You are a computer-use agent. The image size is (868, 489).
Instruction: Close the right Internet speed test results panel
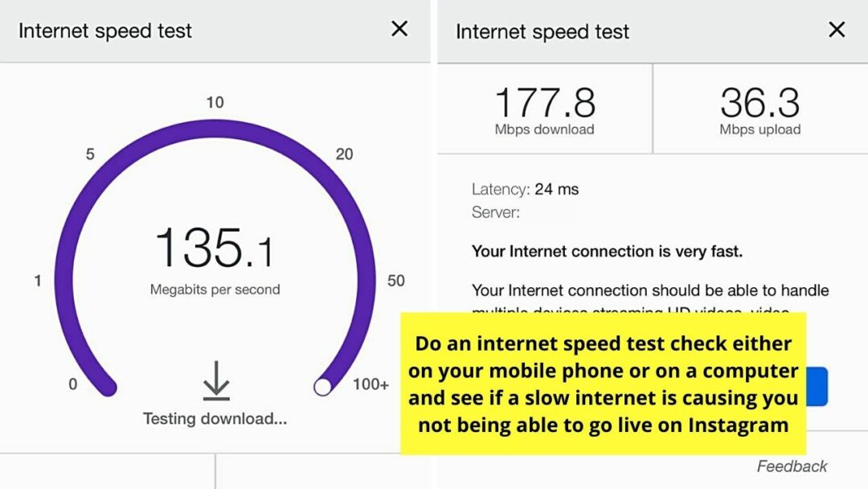coord(837,30)
